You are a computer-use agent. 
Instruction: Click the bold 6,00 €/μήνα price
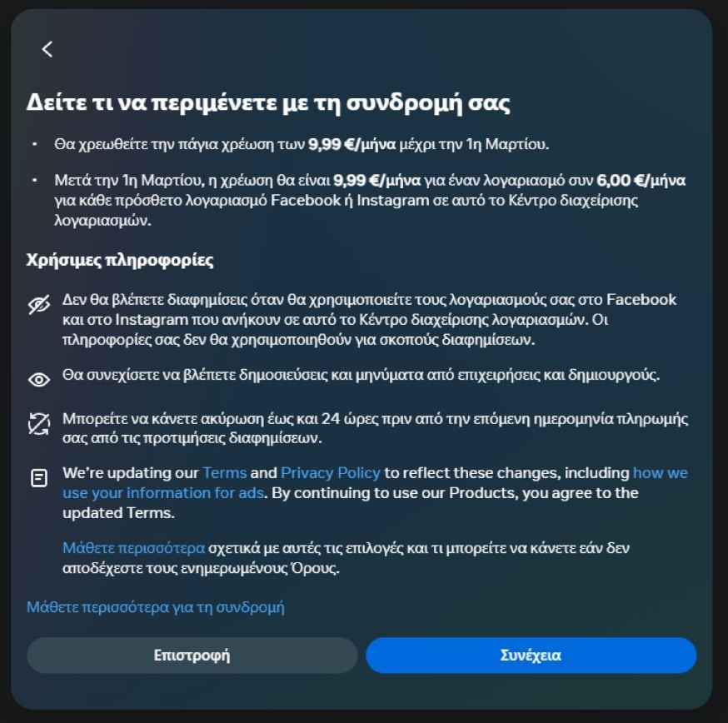coord(641,180)
